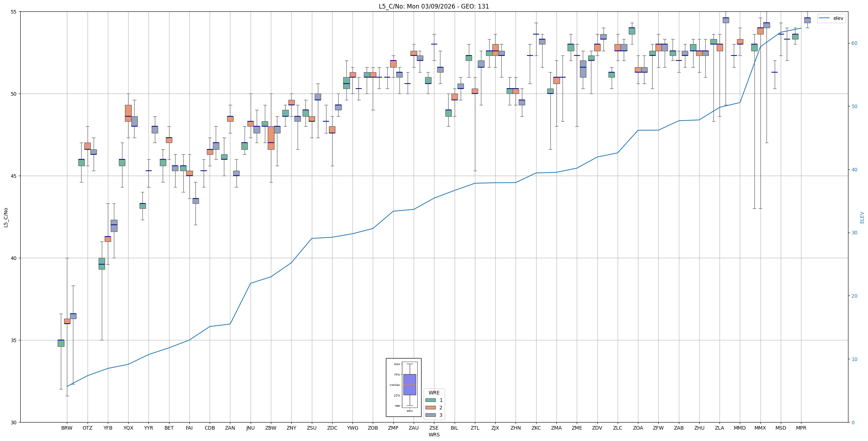The height and width of the screenshot is (441, 868).
Task: Click the JNU station tick label
Action: coord(250,428)
